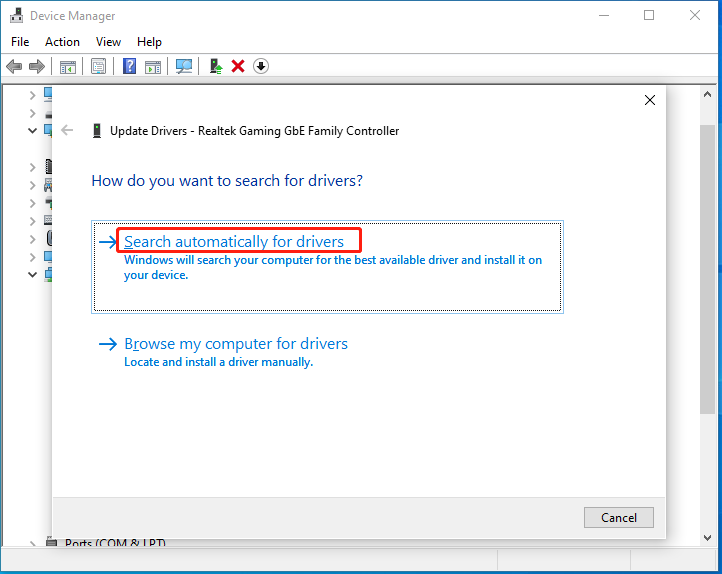Toggle the Show/Hide Action Pane toolbar icon

153,67
